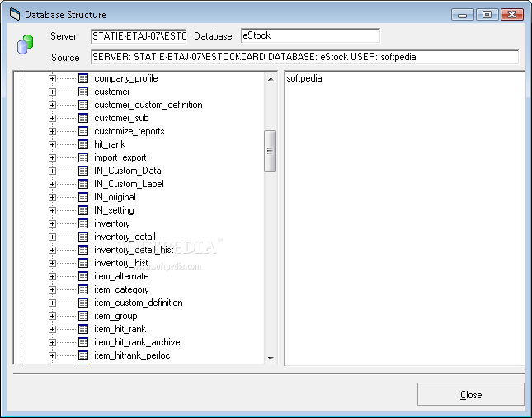Click the customer table icon
This screenshot has height=418, width=532.
(83, 92)
